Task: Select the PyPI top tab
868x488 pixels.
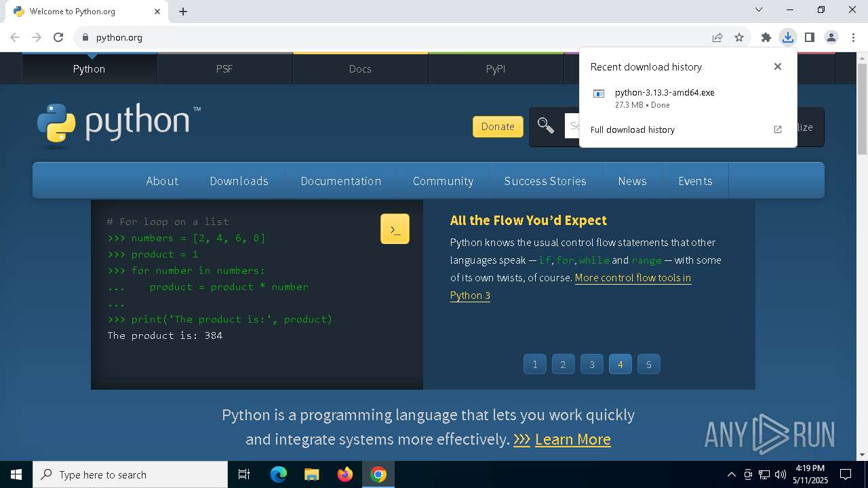Action: click(x=496, y=68)
